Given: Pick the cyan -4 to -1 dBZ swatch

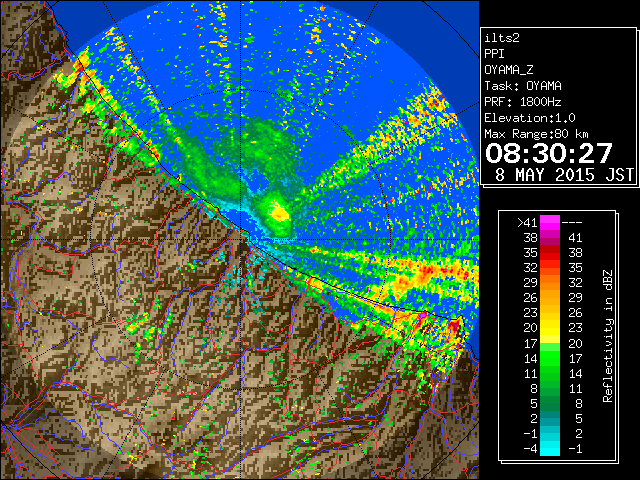Looking at the screenshot, I should 550,448.
